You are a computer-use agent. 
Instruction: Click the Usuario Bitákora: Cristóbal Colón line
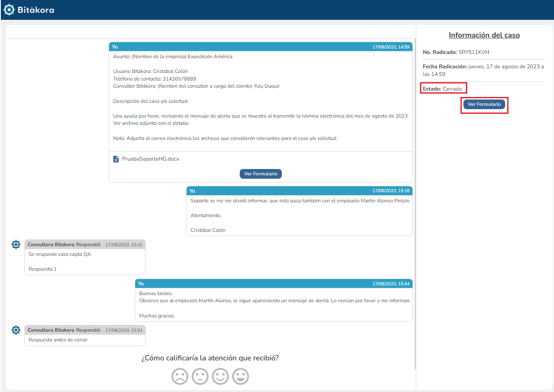tap(150, 71)
